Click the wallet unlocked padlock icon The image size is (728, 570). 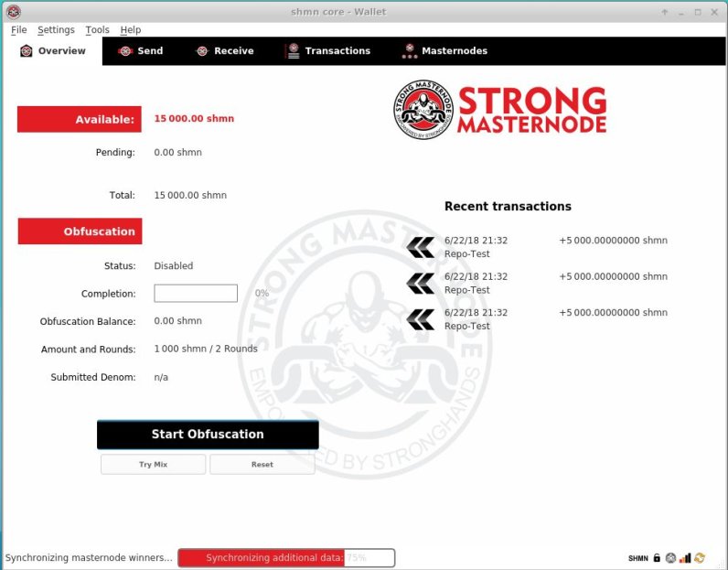point(657,557)
